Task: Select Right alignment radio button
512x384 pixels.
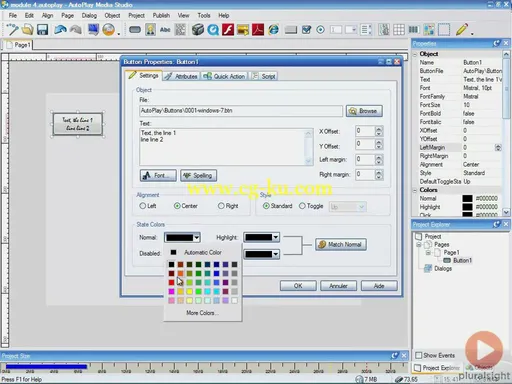Action: [221, 206]
